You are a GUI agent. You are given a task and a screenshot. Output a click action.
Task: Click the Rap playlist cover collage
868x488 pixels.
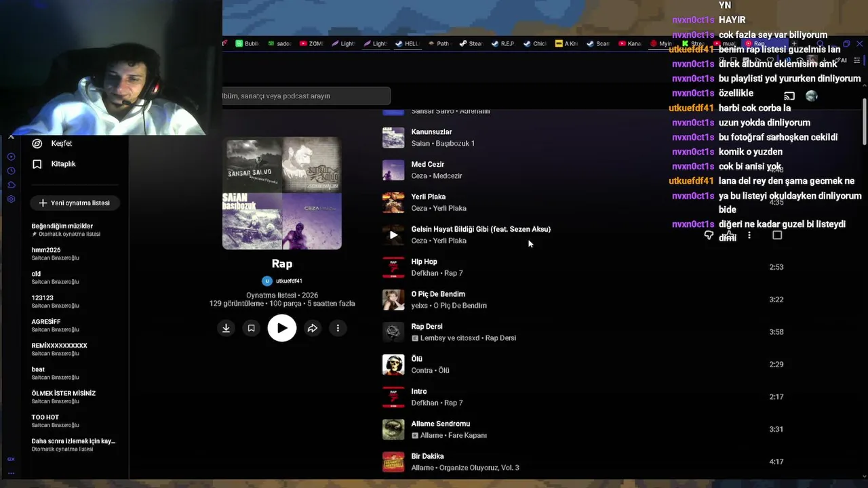coord(282,193)
